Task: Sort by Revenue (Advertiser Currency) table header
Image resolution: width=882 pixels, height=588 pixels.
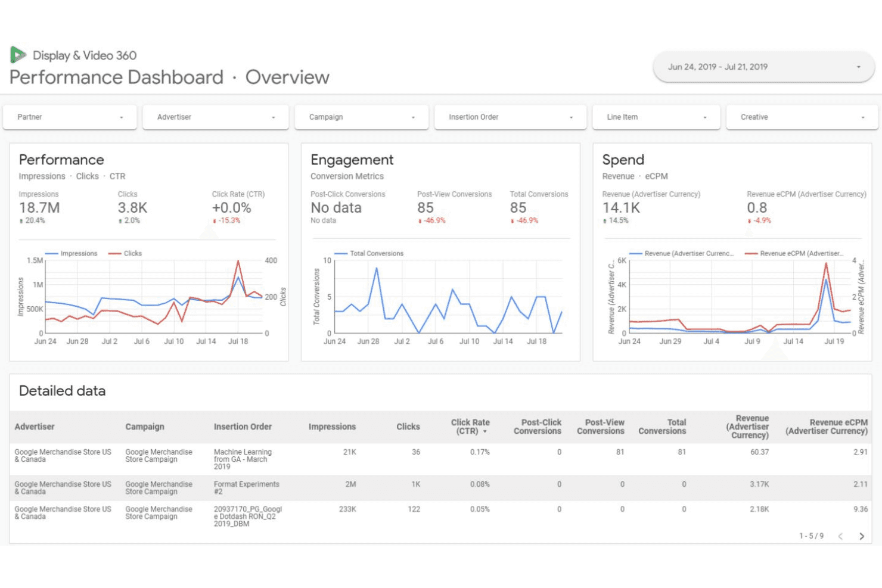Action: pyautogui.click(x=748, y=427)
